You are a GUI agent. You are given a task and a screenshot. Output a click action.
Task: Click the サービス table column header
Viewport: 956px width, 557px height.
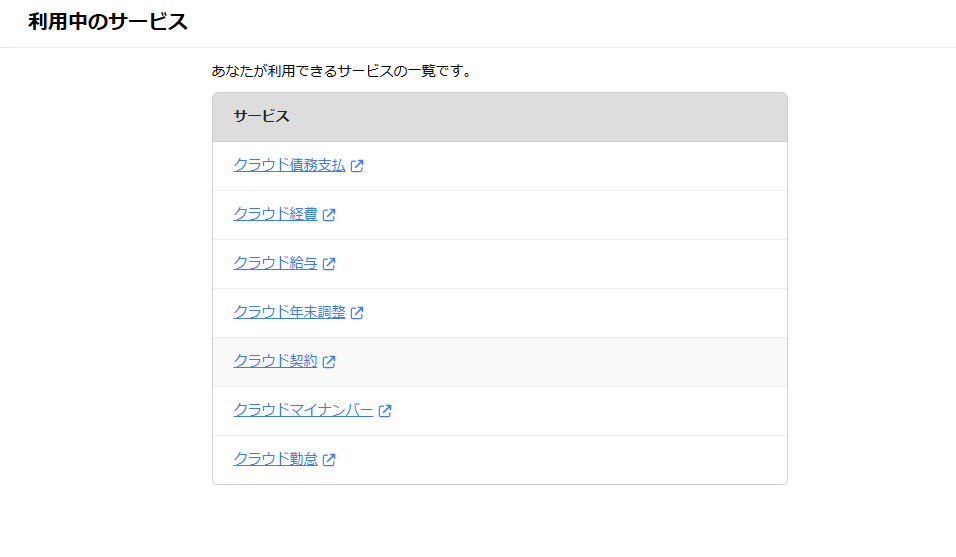(x=262, y=116)
